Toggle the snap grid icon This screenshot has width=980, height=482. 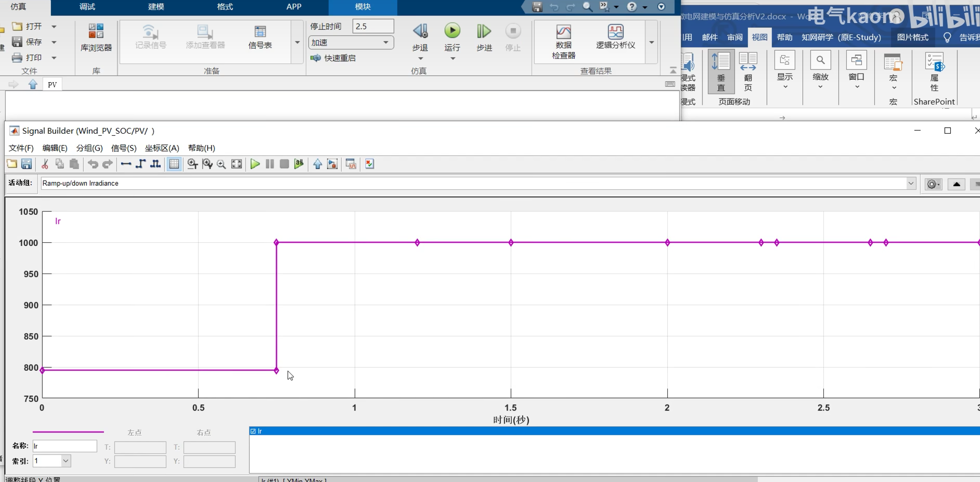coord(174,164)
